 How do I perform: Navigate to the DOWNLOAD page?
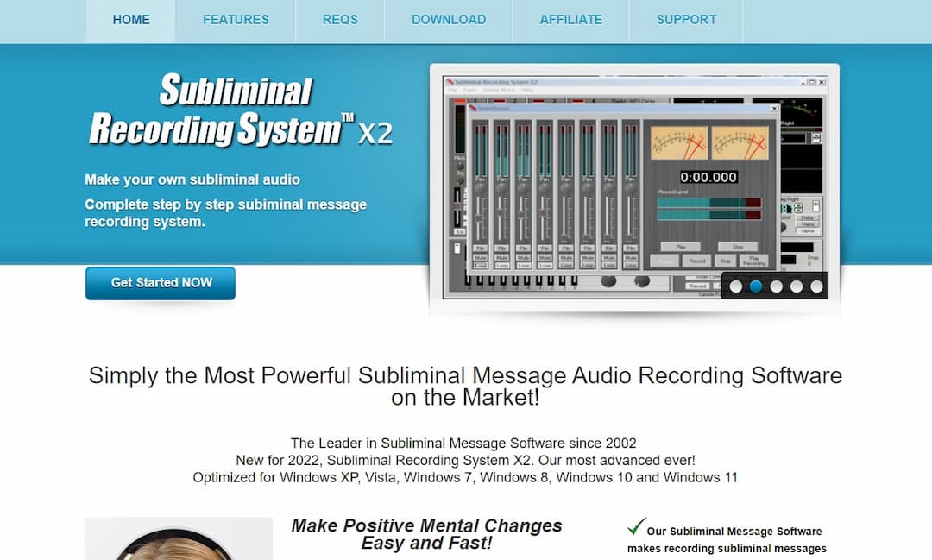pos(449,20)
